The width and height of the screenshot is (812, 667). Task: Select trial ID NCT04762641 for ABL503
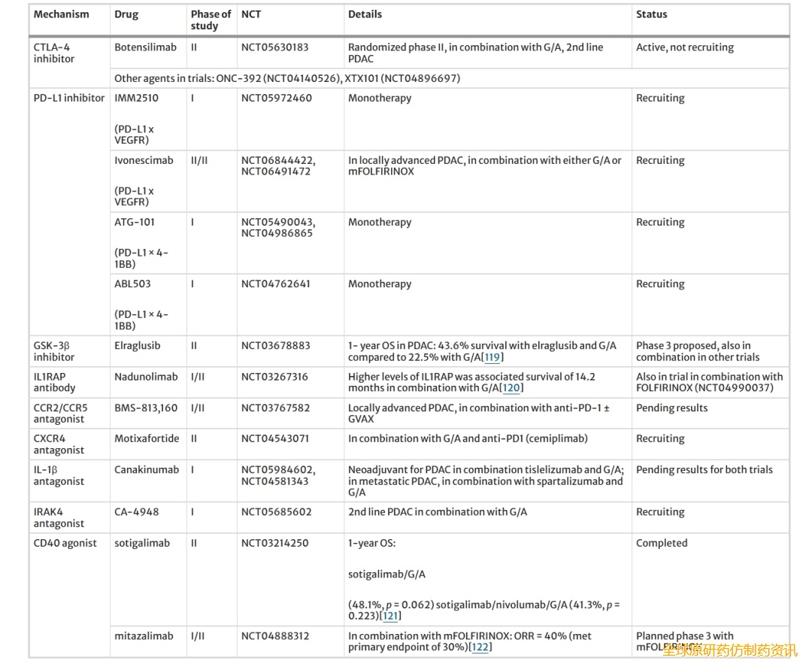coord(275,284)
